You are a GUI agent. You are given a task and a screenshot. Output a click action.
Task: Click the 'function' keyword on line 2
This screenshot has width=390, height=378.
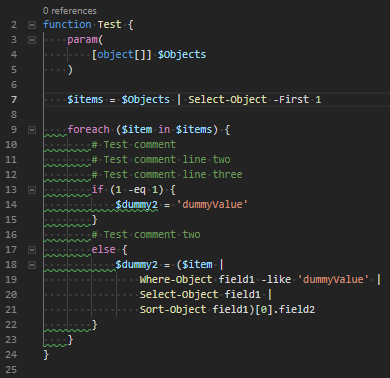[x=67, y=25]
